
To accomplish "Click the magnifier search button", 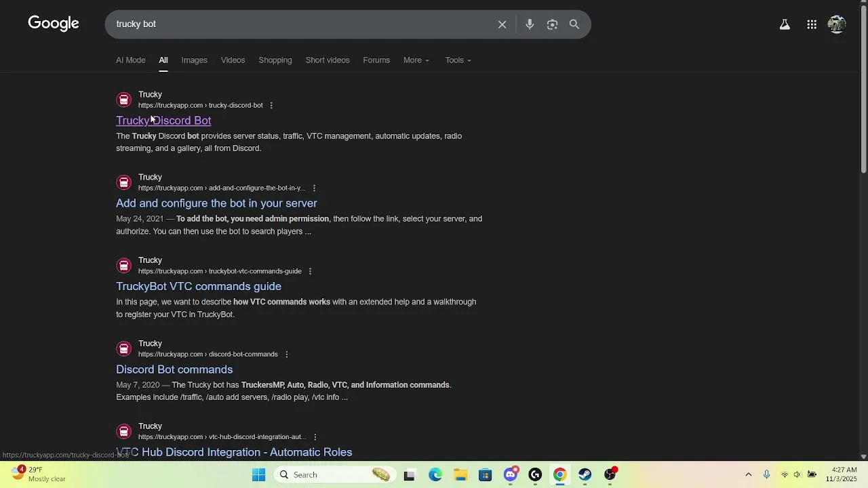I will click(x=574, y=24).
